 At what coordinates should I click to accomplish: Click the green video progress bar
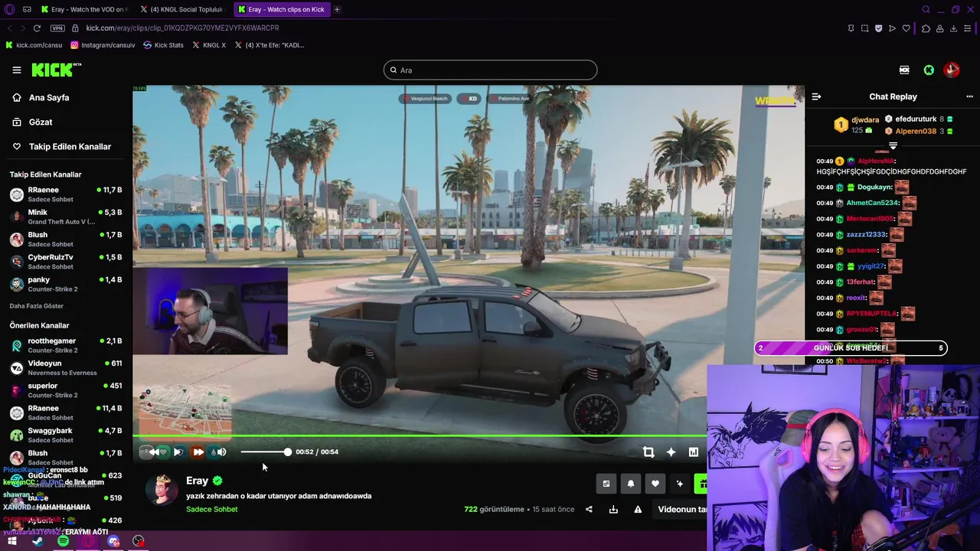pyautogui.click(x=420, y=436)
